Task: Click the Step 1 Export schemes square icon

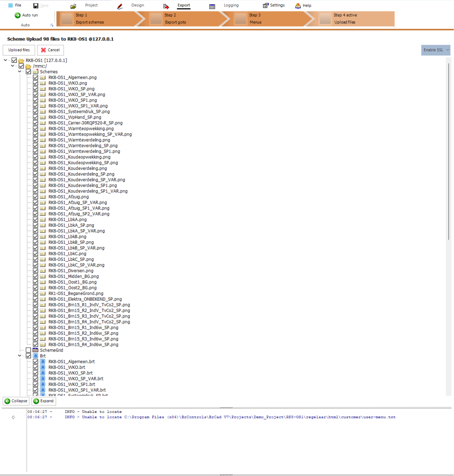Action: pyautogui.click(x=67, y=19)
